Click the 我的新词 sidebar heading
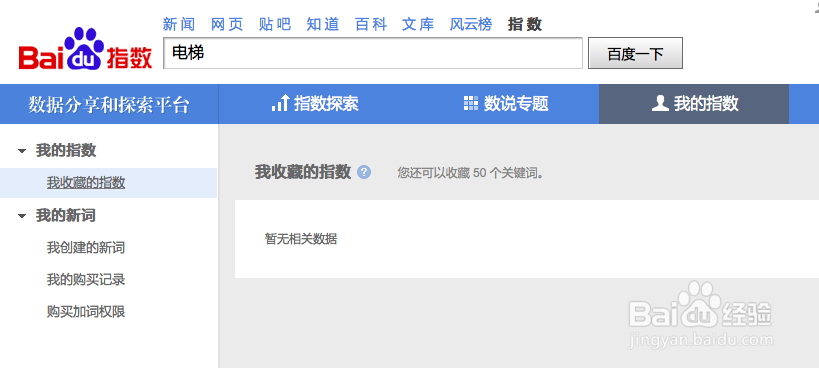The image size is (819, 368). [x=66, y=215]
